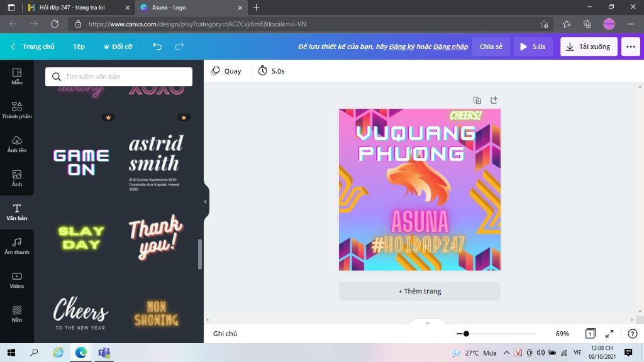The height and width of the screenshot is (362, 644).
Task: Open Windows taskbar search
Action: pyautogui.click(x=34, y=353)
